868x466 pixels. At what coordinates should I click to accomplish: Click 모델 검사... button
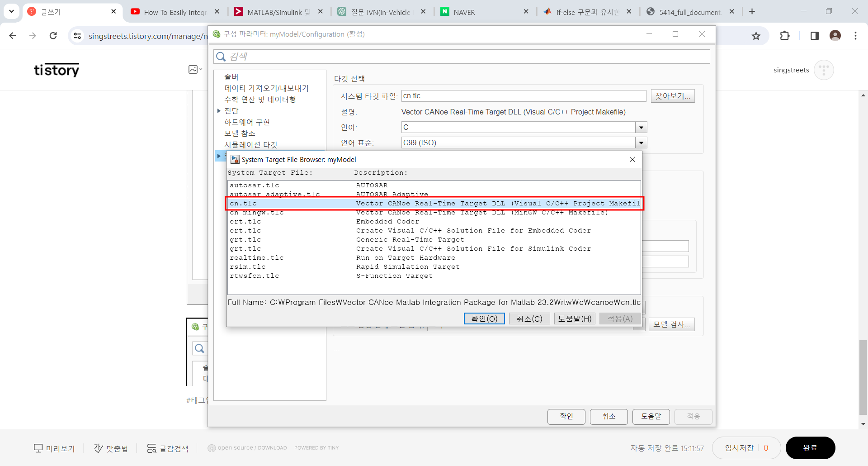click(x=672, y=324)
